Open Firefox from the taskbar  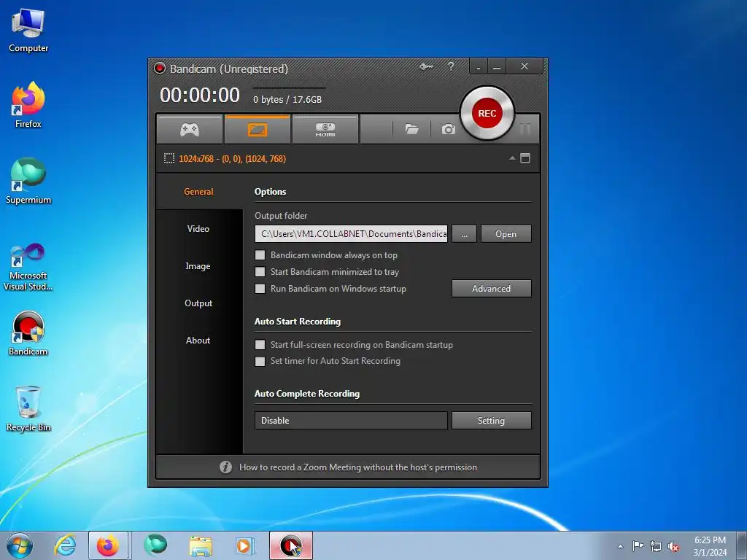(x=108, y=545)
